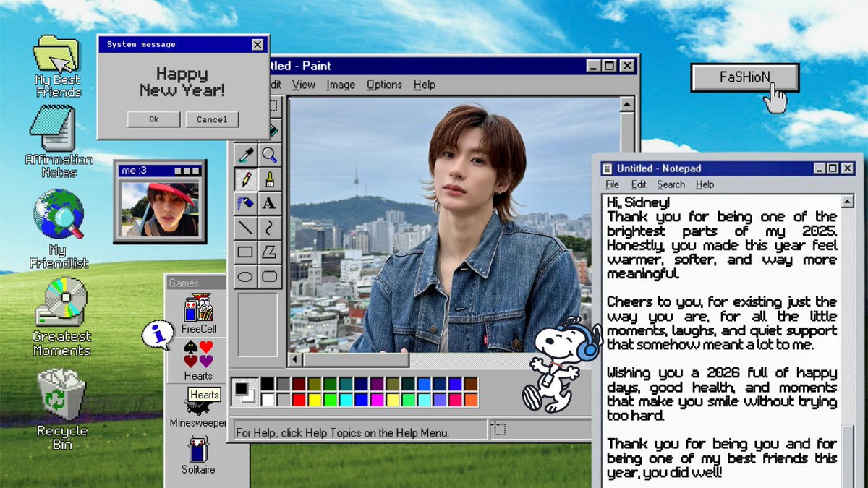This screenshot has width=868, height=488.
Task: Pick the bright red color swatch
Action: pos(299,399)
